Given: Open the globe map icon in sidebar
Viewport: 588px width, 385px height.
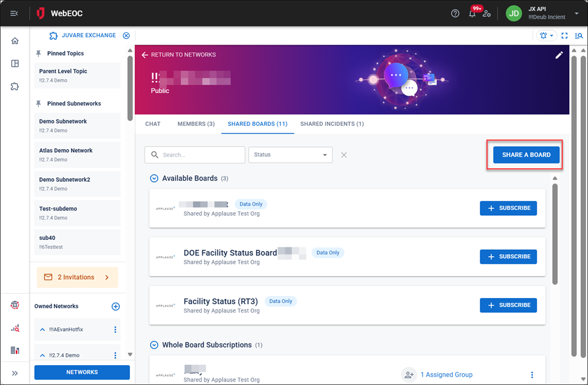Looking at the screenshot, I should 15,305.
